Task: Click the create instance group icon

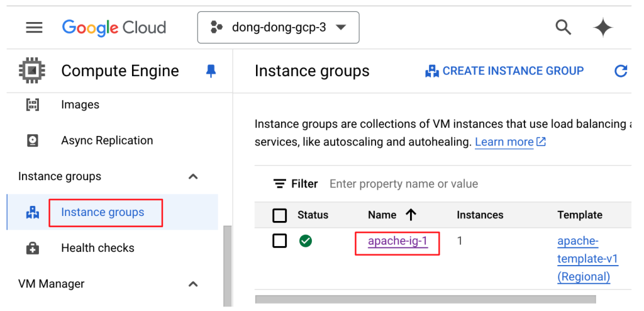Action: [431, 71]
